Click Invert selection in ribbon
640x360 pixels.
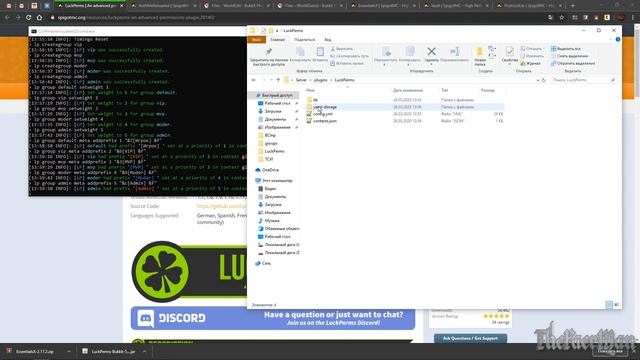point(573,63)
